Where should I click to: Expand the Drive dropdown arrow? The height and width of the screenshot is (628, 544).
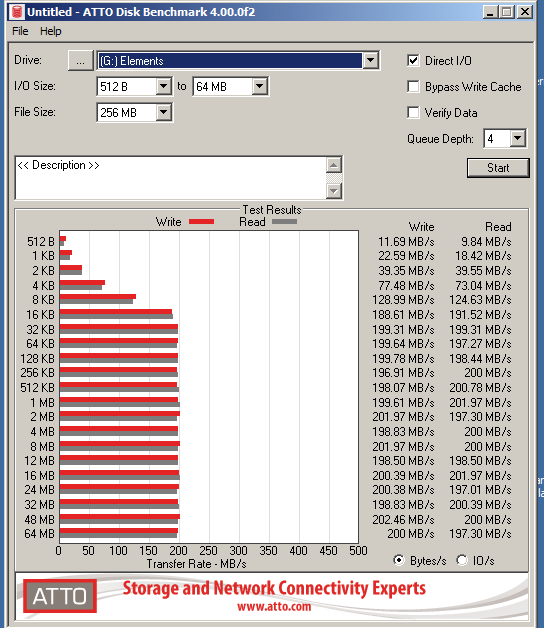pyautogui.click(x=371, y=61)
